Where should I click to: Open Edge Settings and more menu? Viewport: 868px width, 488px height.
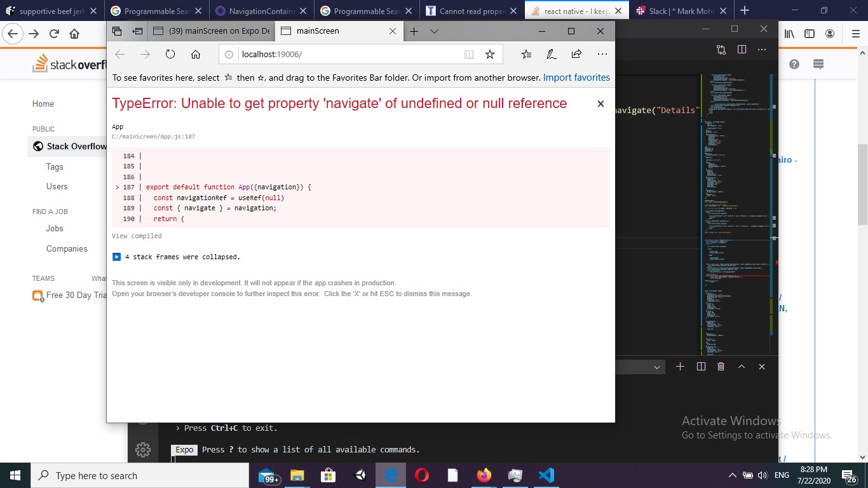(602, 55)
